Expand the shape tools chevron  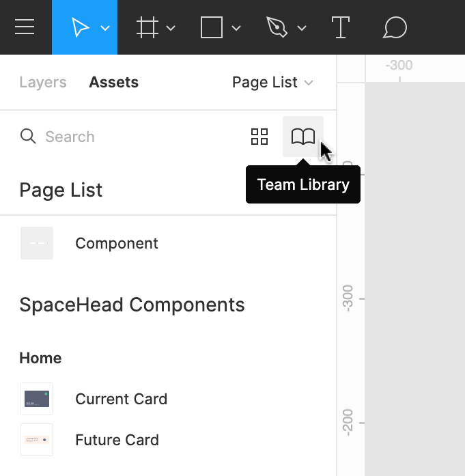tap(236, 28)
